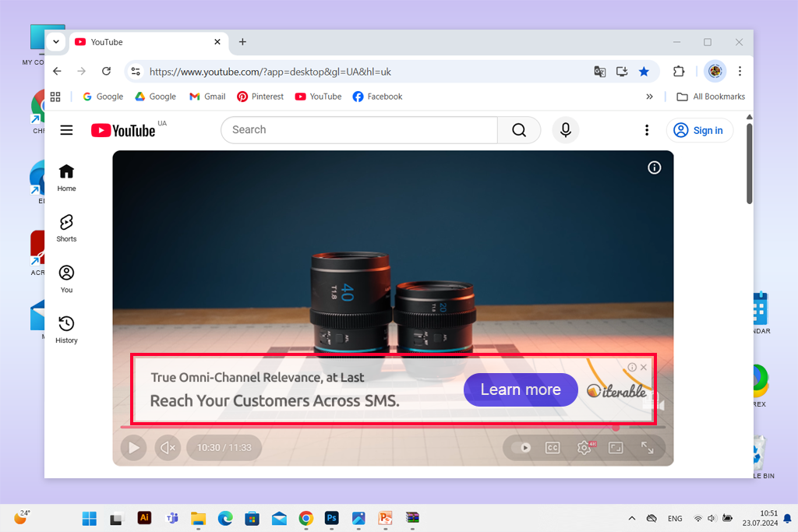Open the YouTube bookmark

(318, 97)
